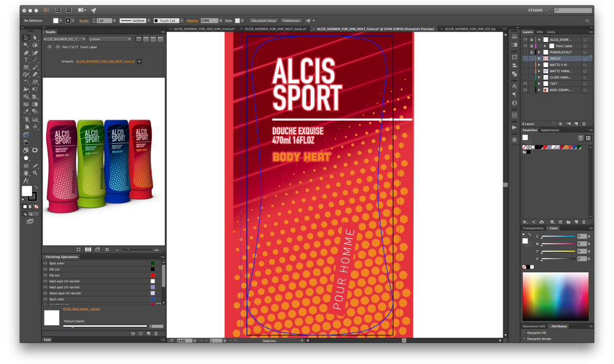Open the STUDIO workspace switcher
614x364 pixels.
pos(537,10)
